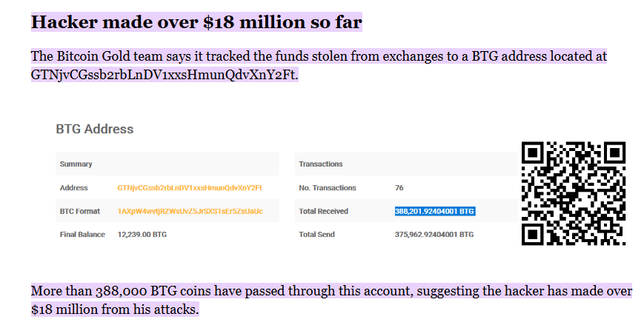The image size is (644, 325).
Task: Open the orange BTC Format address link
Action: [x=190, y=212]
